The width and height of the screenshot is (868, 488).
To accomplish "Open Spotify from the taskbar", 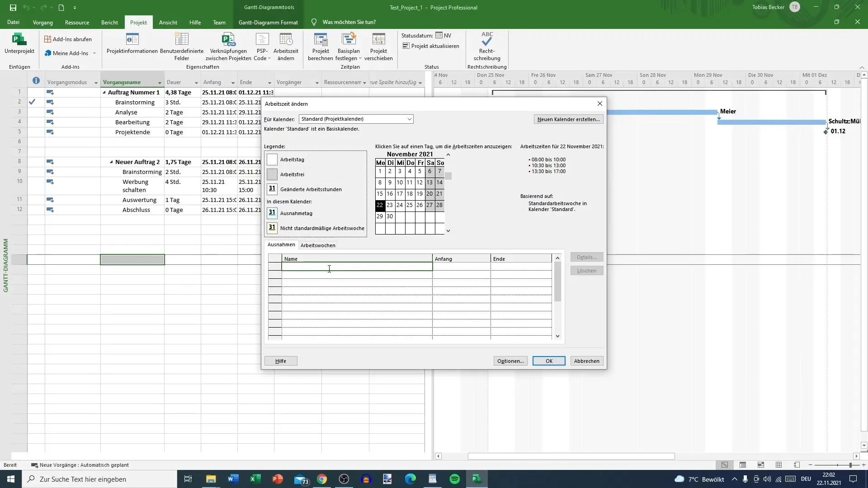I will coord(455,479).
